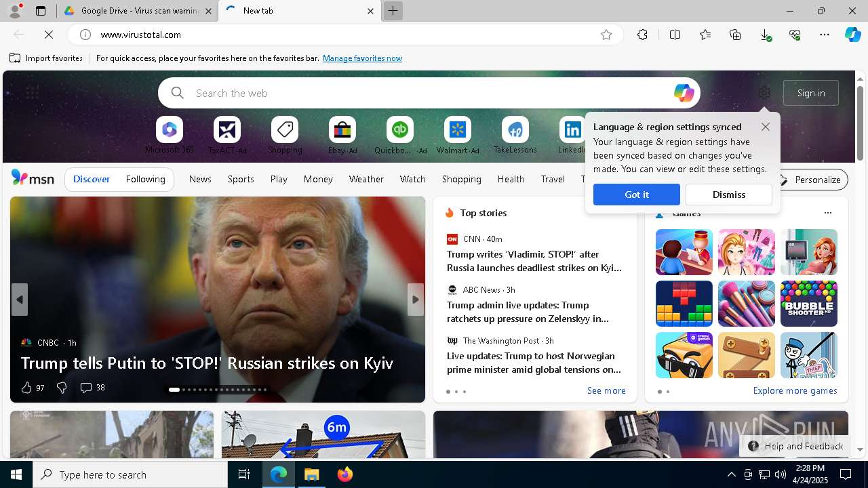View site information icon in address bar
The height and width of the screenshot is (488, 868).
[85, 35]
